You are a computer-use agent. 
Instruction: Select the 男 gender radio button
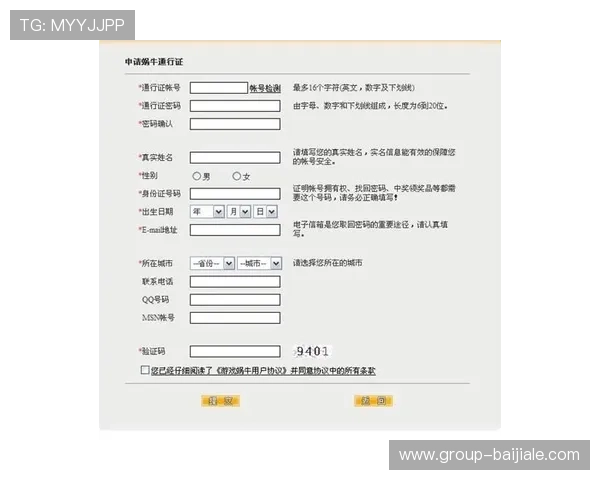point(197,176)
